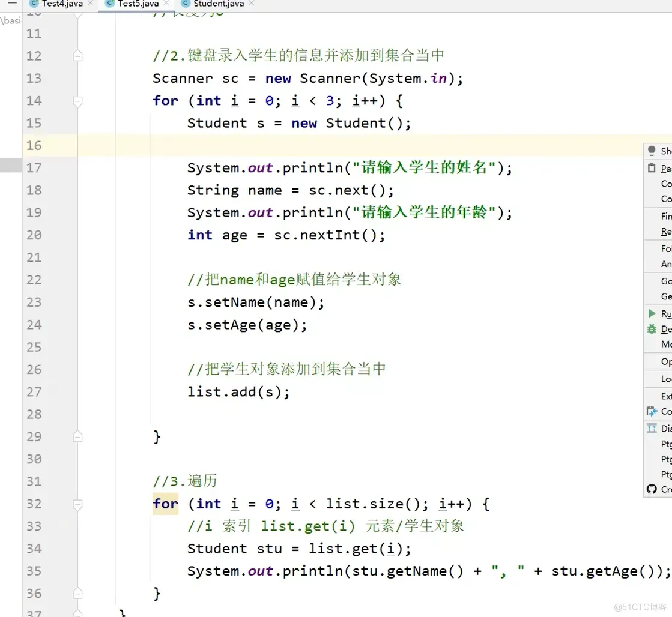
Task: Collapse the for loop at line 32
Action: pyautogui.click(x=77, y=504)
